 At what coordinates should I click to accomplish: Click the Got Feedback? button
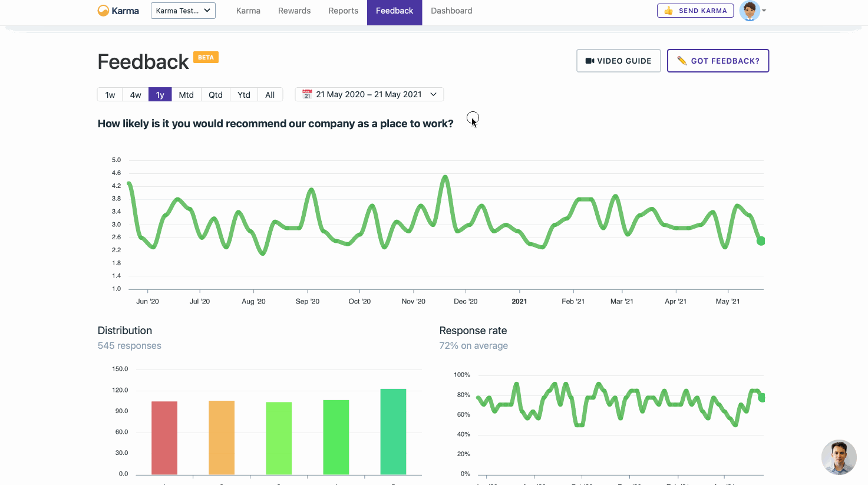click(718, 61)
